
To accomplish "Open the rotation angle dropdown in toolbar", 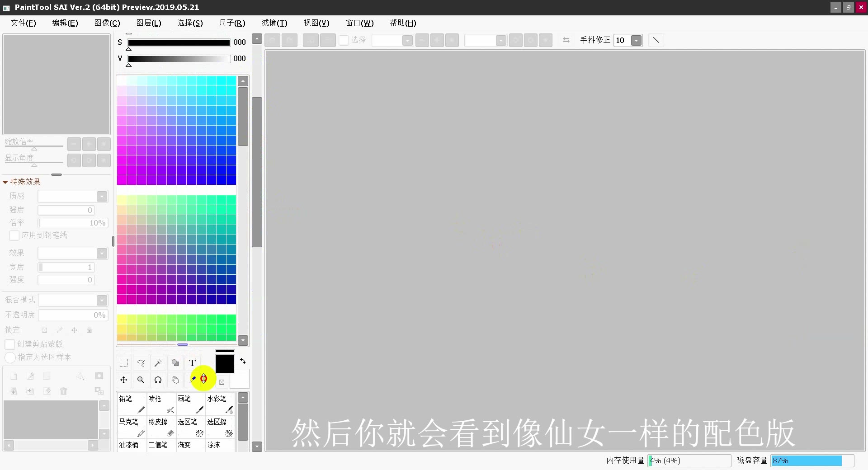I will click(x=501, y=40).
